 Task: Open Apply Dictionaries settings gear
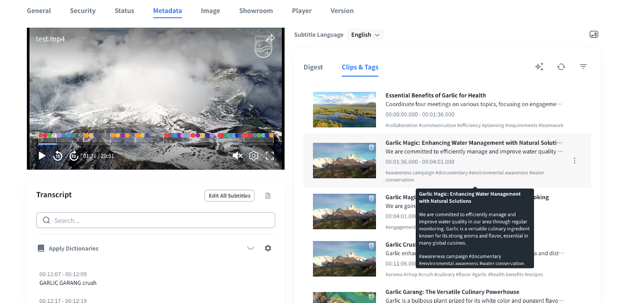coord(268,248)
